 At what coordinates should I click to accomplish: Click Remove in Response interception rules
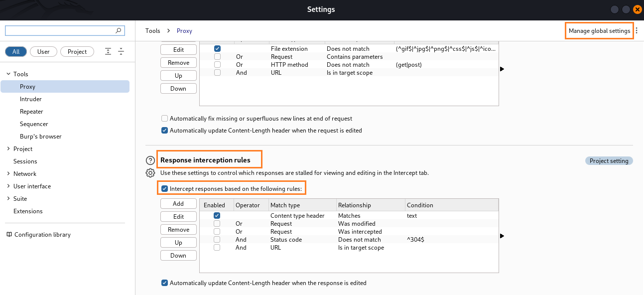178,230
